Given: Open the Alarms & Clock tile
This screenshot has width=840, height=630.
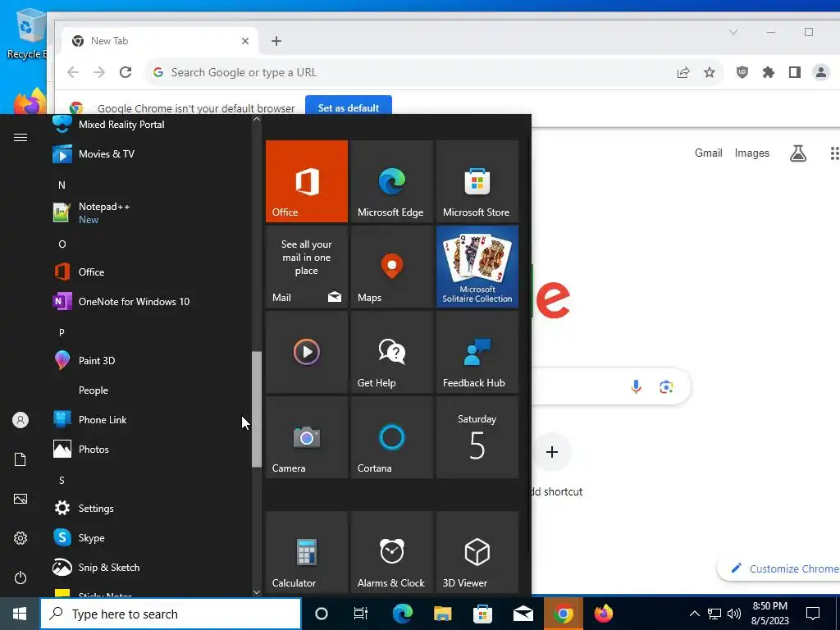Looking at the screenshot, I should 391,552.
